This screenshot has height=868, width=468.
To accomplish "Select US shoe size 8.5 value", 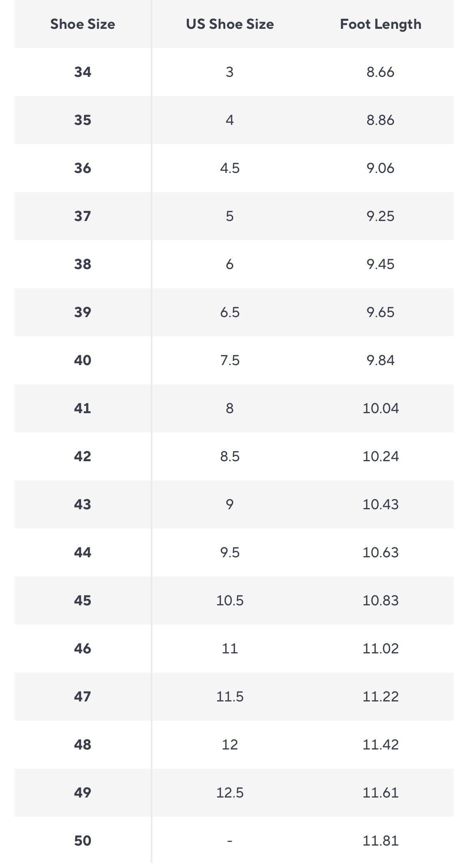I will point(230,456).
